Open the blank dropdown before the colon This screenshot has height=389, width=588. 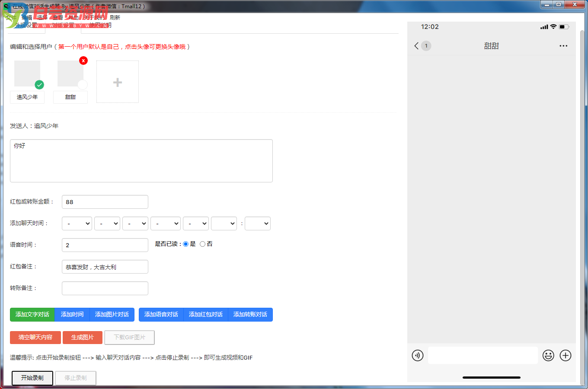tap(224, 223)
